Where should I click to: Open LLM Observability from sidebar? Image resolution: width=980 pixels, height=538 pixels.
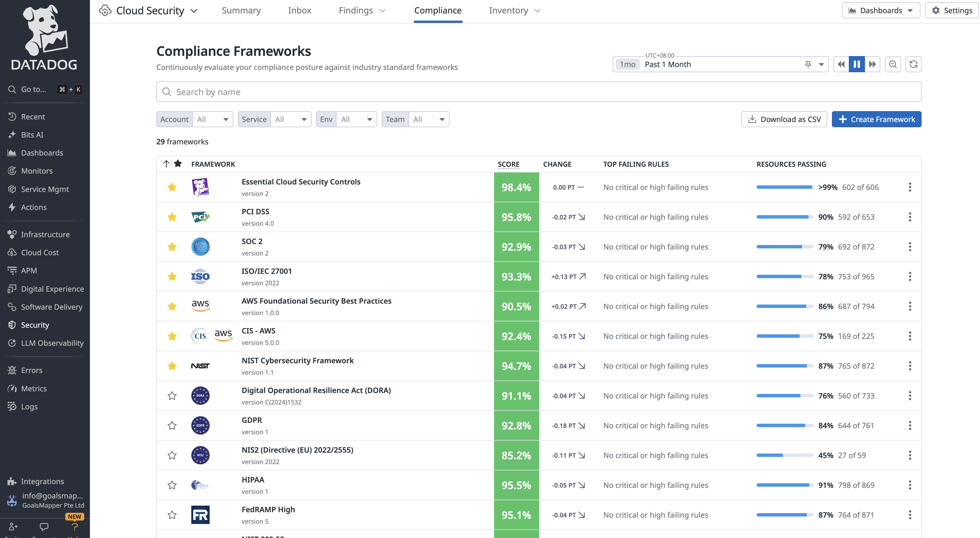(x=52, y=343)
